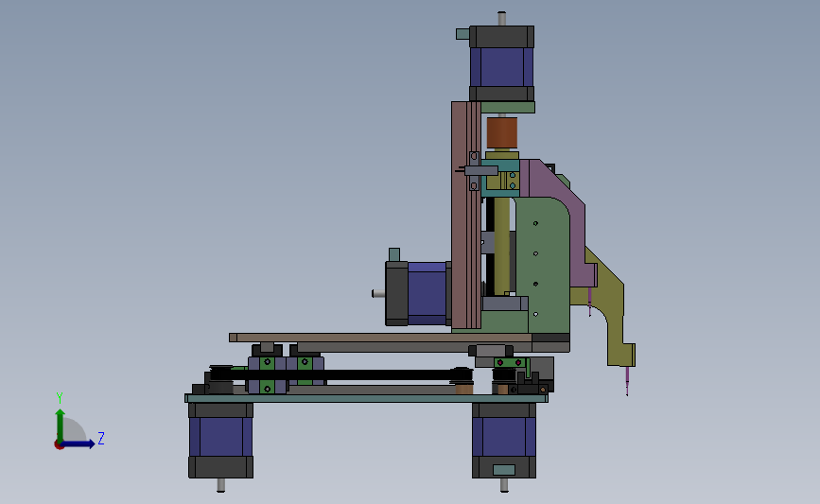This screenshot has height=504, width=820.
Task: Click the red origin dot of the triad
Action: (x=59, y=445)
